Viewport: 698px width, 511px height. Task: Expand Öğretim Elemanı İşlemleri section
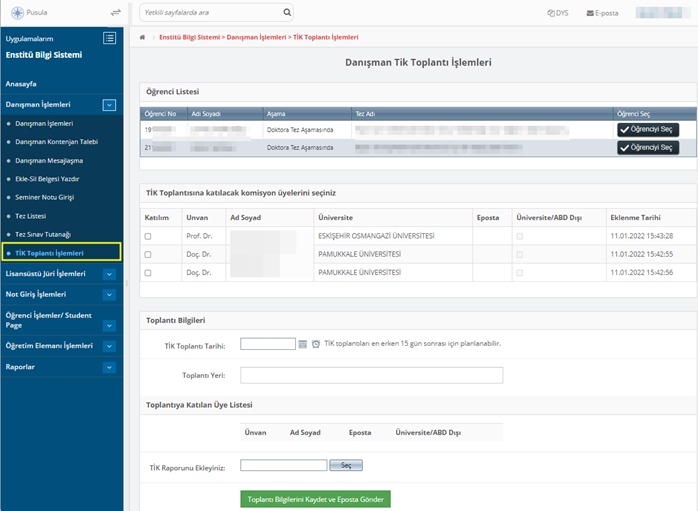coord(109,346)
